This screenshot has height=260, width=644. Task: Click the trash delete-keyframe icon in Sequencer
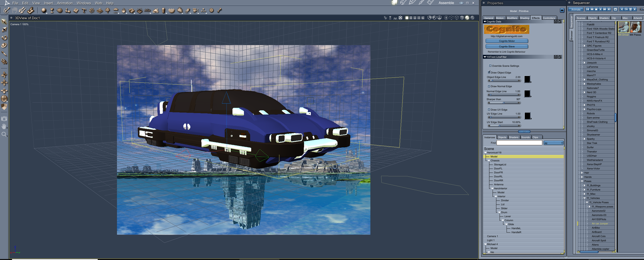630,9
